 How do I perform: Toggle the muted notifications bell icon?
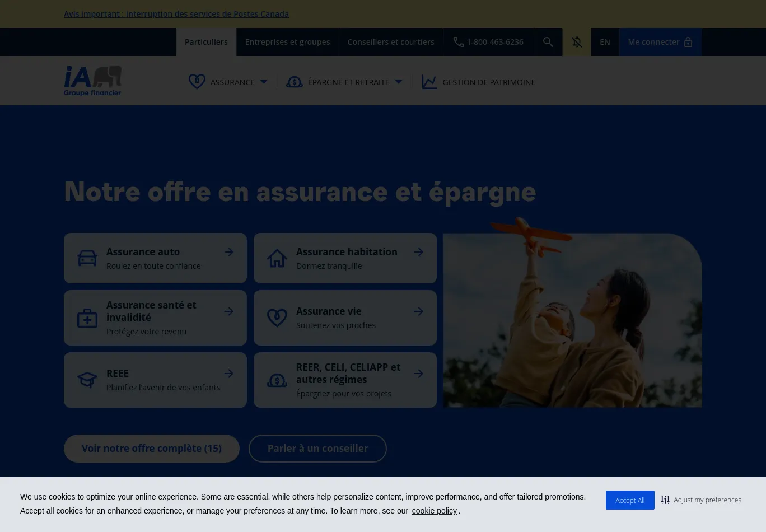577,42
